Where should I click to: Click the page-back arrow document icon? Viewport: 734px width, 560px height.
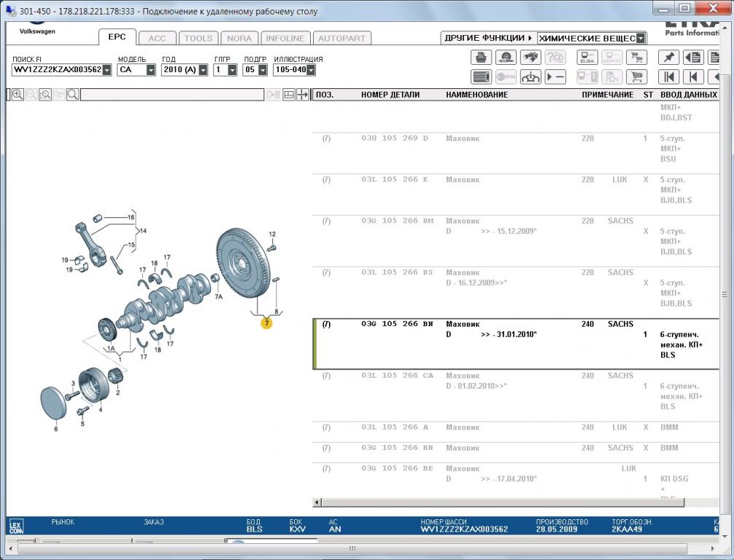[693, 58]
